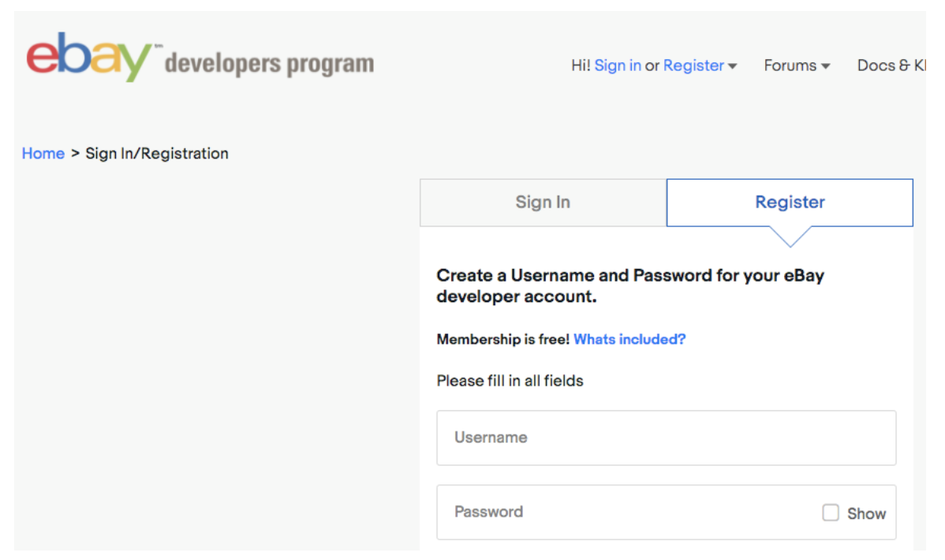Open the "Whats included?" link
The width and height of the screenshot is (945, 560).
[x=629, y=339]
